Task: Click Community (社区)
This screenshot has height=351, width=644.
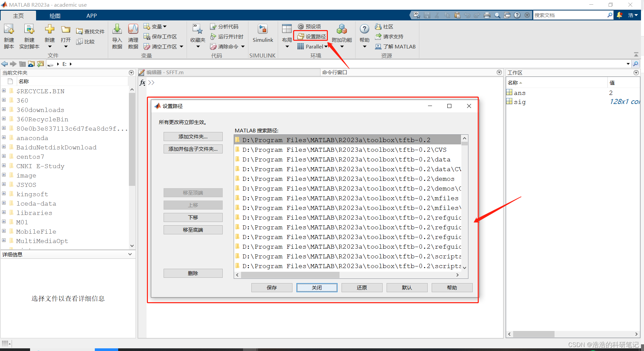Action: [384, 26]
